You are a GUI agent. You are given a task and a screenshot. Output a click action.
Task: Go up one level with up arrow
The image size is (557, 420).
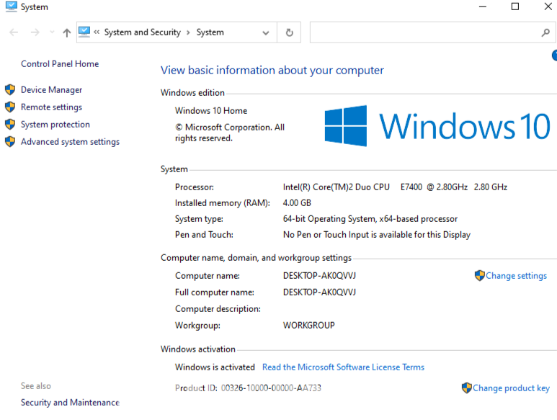pos(66,33)
